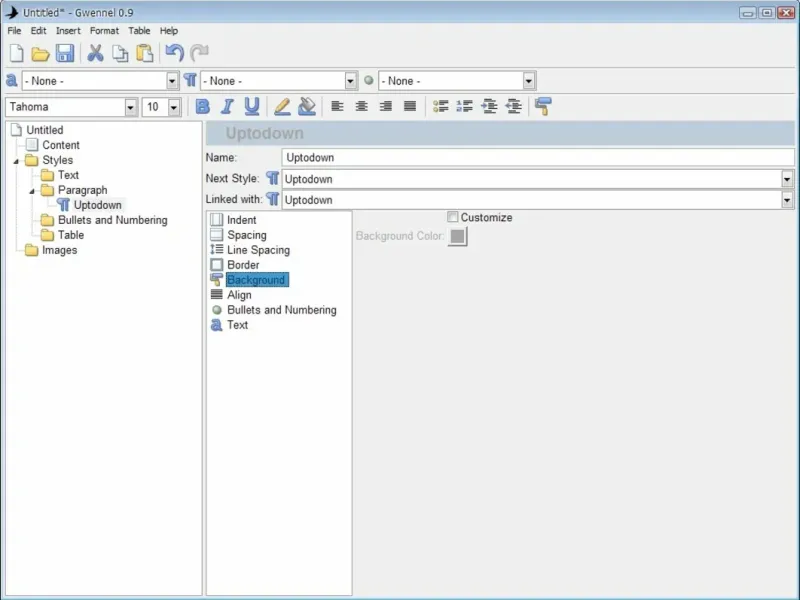Click the Name text field
This screenshot has height=600, width=800.
pyautogui.click(x=538, y=158)
